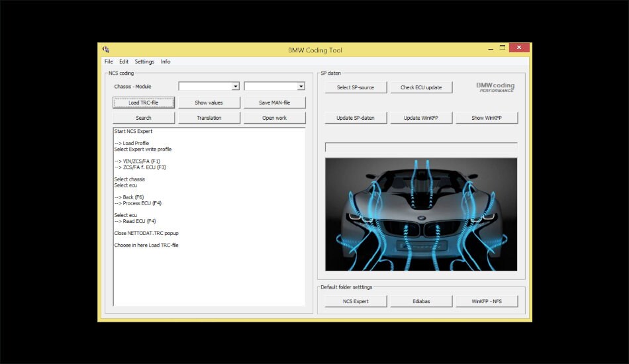Click the Show WinKFP button
The image size is (629, 364).
tap(487, 118)
